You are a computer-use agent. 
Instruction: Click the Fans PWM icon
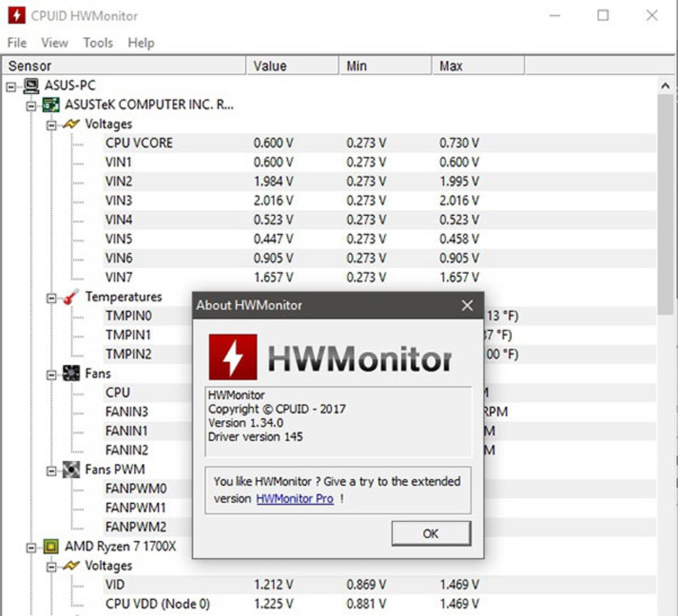click(x=71, y=469)
